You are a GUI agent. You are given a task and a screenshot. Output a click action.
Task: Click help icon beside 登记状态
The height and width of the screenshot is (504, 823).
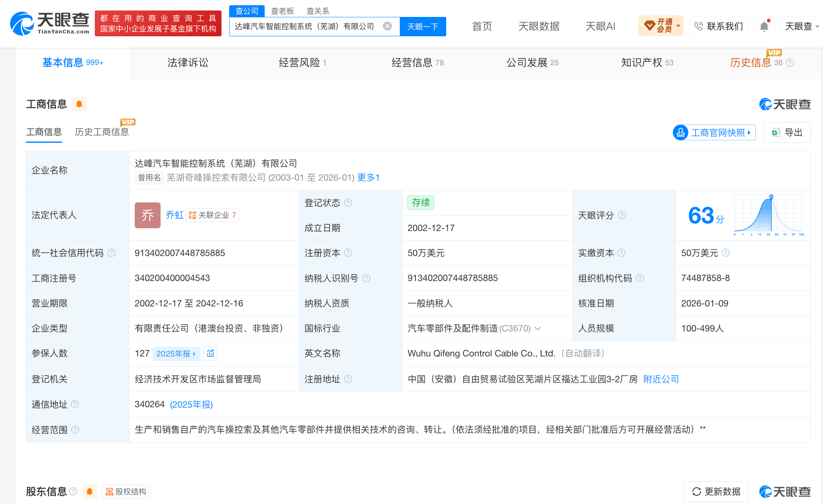349,203
